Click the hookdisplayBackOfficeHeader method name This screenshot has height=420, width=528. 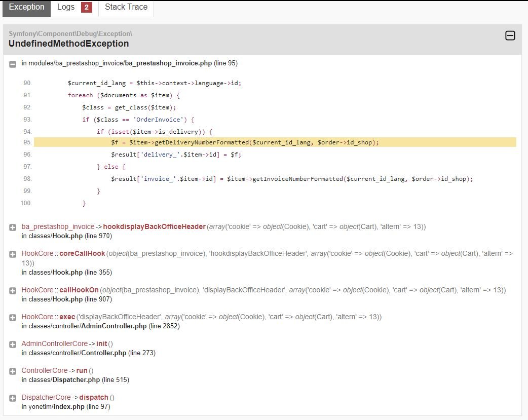(154, 226)
